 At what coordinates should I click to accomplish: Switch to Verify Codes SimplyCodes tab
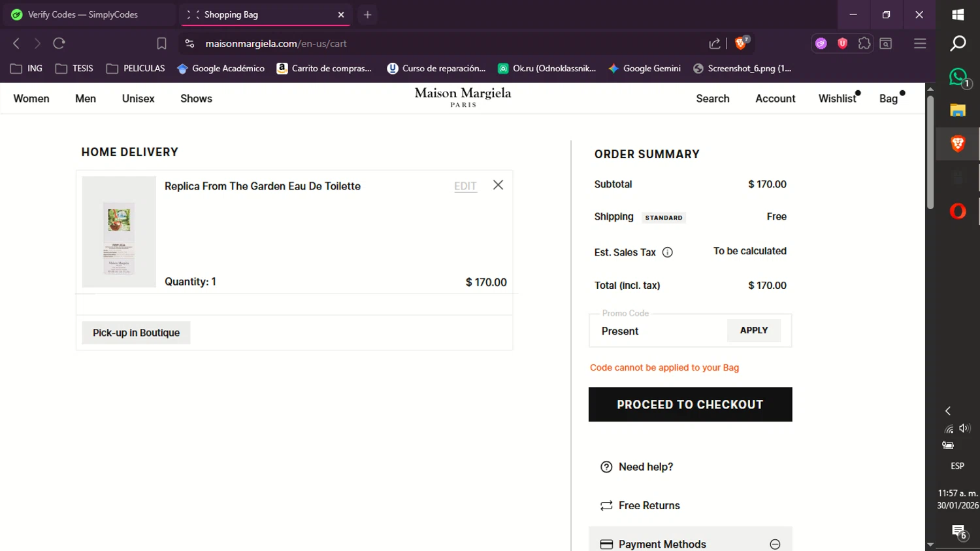point(89,14)
